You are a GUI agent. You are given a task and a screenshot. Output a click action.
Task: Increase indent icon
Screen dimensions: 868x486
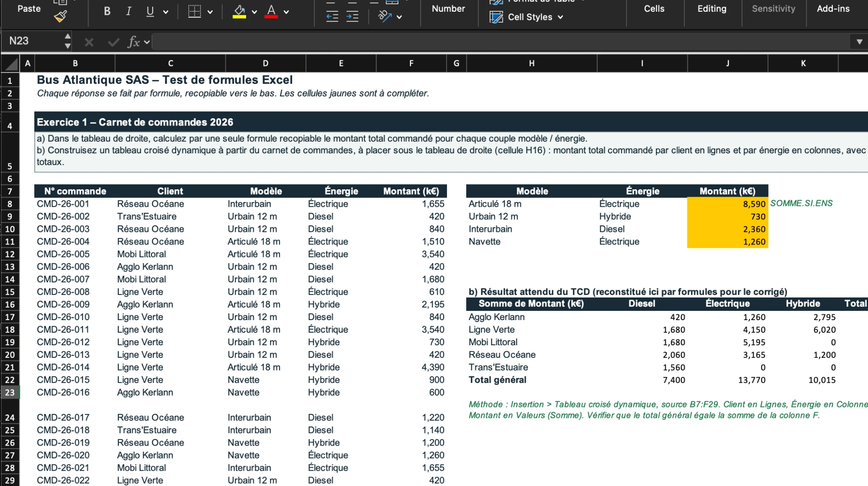[x=352, y=17]
